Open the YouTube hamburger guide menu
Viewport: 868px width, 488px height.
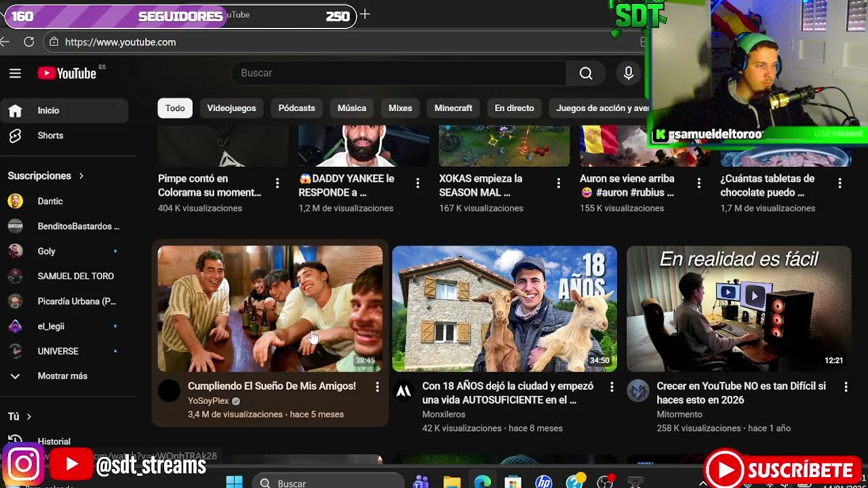(x=15, y=73)
